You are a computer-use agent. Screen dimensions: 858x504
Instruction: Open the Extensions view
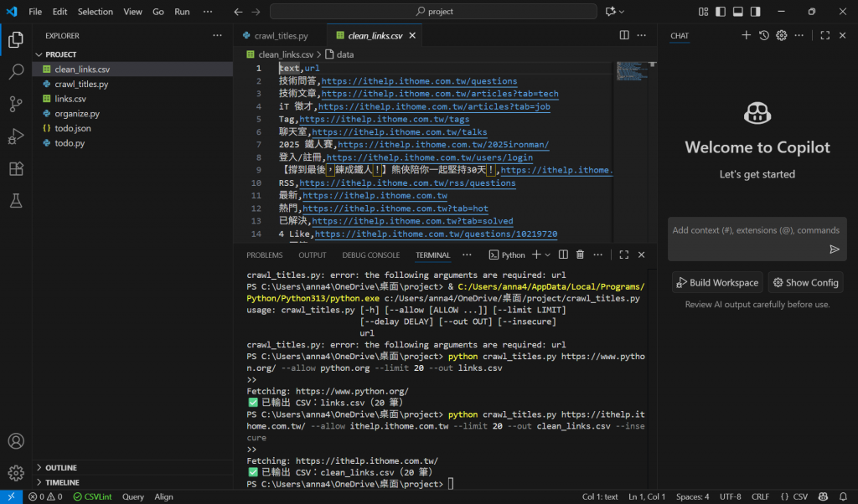[x=15, y=169]
